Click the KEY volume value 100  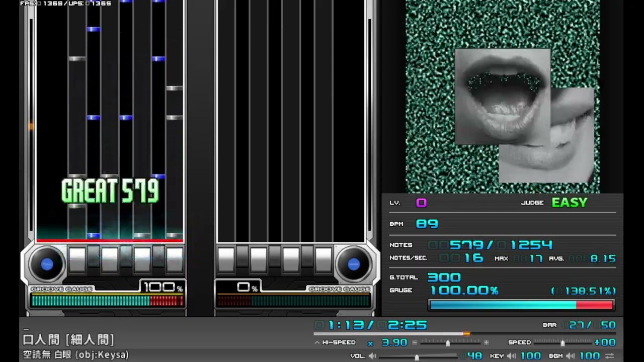531,356
